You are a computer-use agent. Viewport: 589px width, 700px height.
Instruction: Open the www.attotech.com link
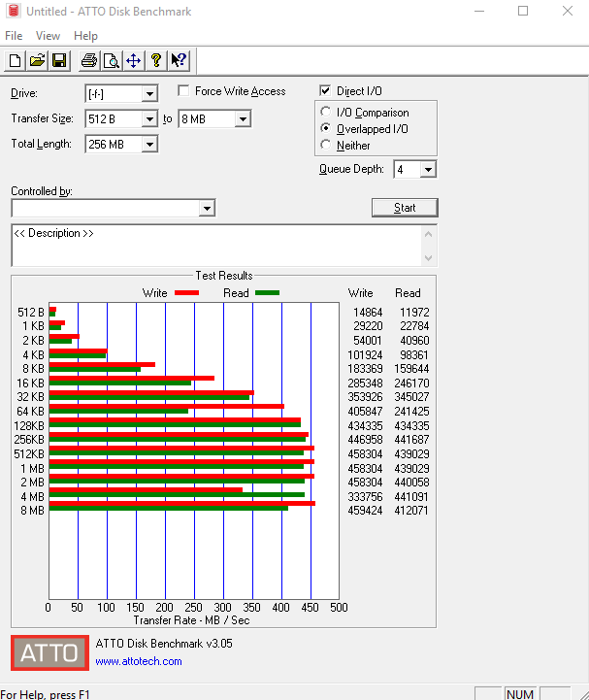(139, 661)
